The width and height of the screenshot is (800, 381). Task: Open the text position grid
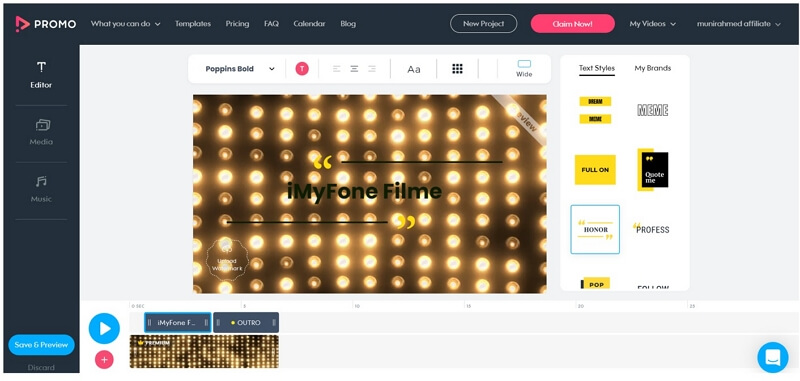point(457,69)
